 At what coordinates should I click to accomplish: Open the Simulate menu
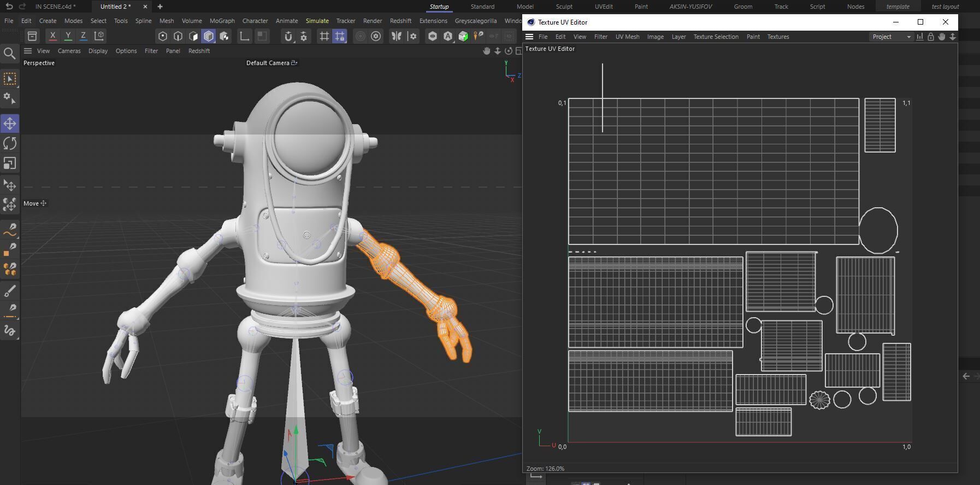317,21
